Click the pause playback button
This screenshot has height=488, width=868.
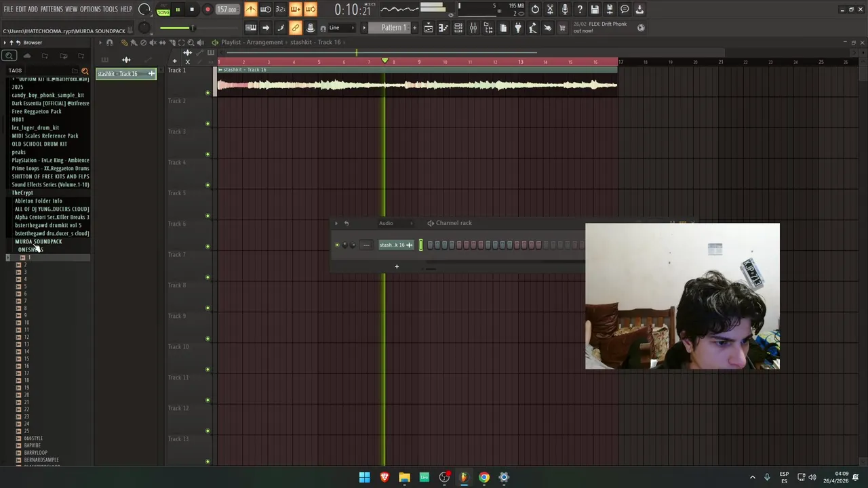[x=178, y=9]
